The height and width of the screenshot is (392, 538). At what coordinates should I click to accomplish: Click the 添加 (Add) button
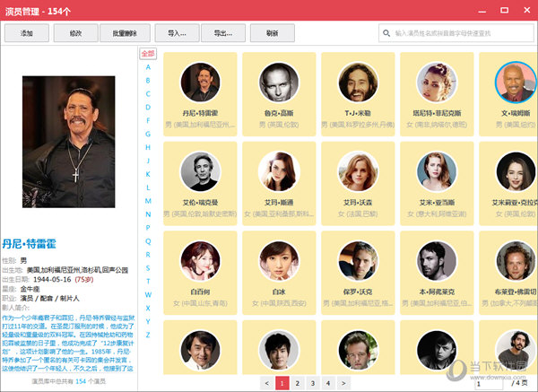tap(27, 33)
